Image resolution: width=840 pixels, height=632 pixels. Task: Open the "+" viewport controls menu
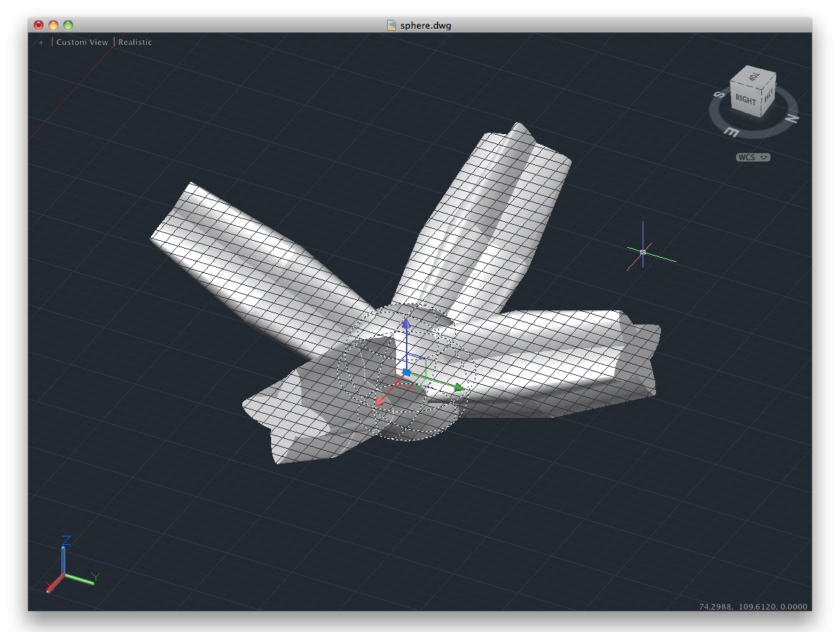(x=41, y=42)
